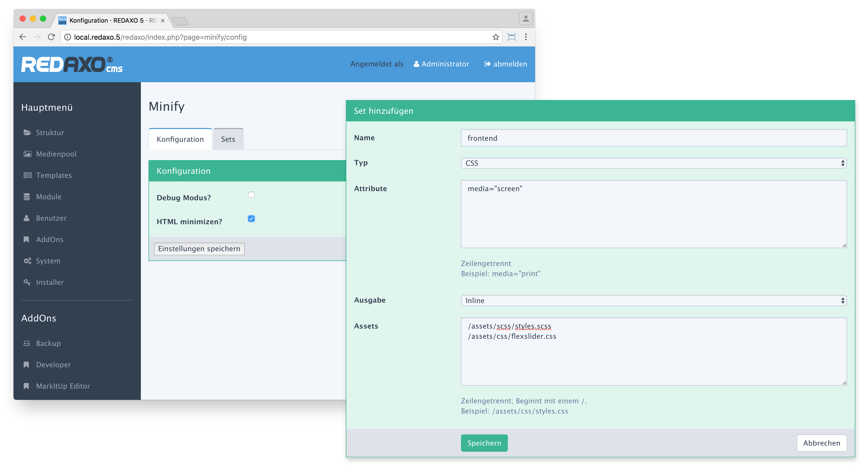
Task: Bookmark page with the star icon
Action: tap(495, 37)
